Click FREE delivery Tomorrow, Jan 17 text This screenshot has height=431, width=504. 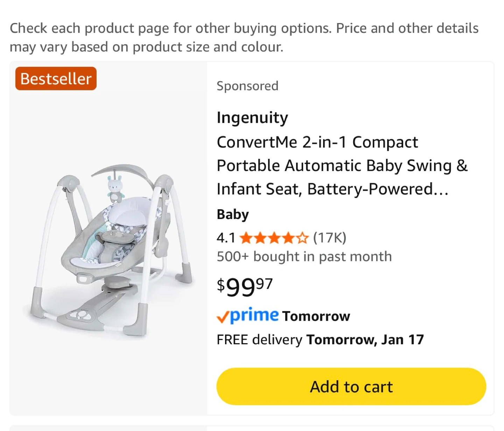[320, 340]
